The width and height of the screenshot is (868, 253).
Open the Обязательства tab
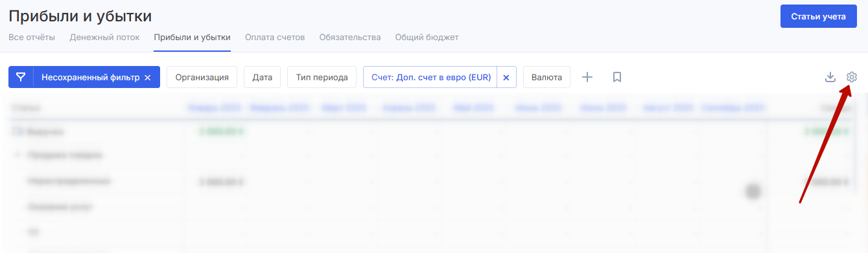pyautogui.click(x=350, y=37)
